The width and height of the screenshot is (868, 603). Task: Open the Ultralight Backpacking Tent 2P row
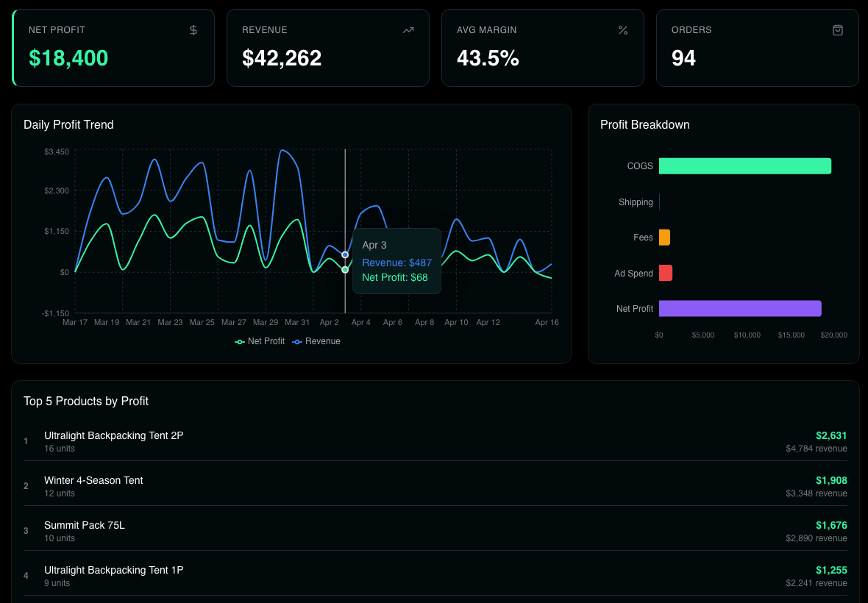(x=435, y=441)
